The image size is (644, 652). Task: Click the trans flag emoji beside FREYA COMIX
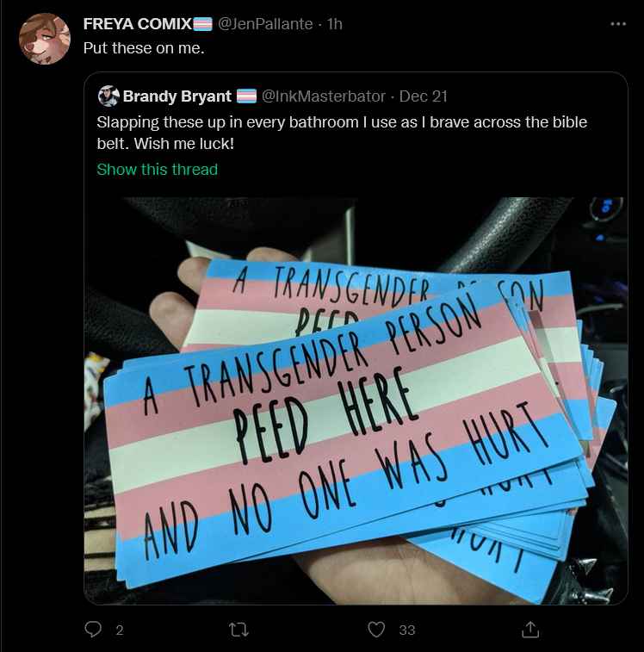point(203,24)
